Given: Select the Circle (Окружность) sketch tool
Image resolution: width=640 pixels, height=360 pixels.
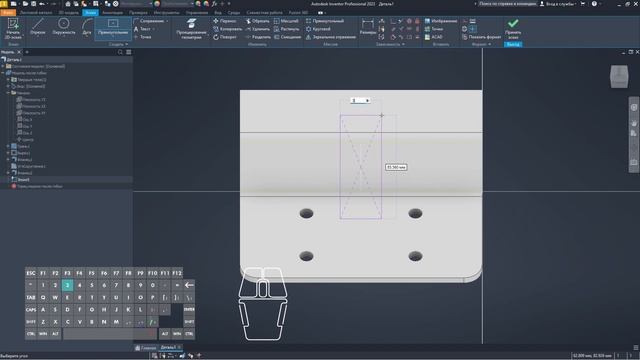Looking at the screenshot, I should coord(64,27).
